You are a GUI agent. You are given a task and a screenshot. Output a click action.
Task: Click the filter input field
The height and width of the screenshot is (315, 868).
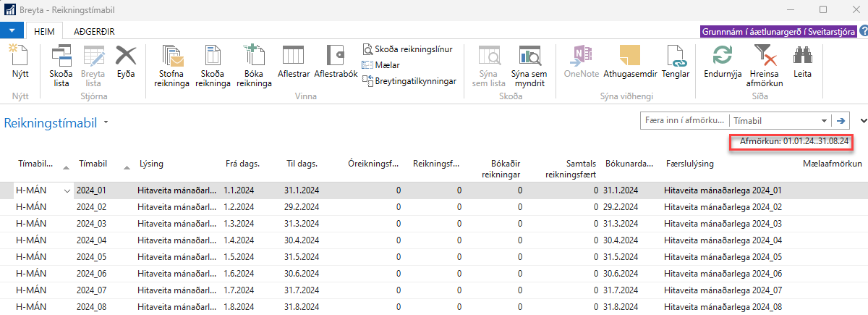click(684, 121)
